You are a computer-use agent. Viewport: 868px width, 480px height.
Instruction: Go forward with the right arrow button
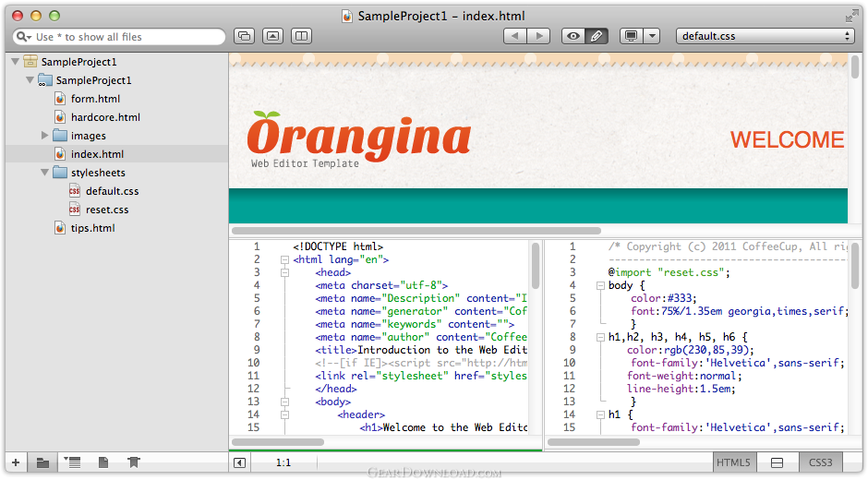click(538, 36)
